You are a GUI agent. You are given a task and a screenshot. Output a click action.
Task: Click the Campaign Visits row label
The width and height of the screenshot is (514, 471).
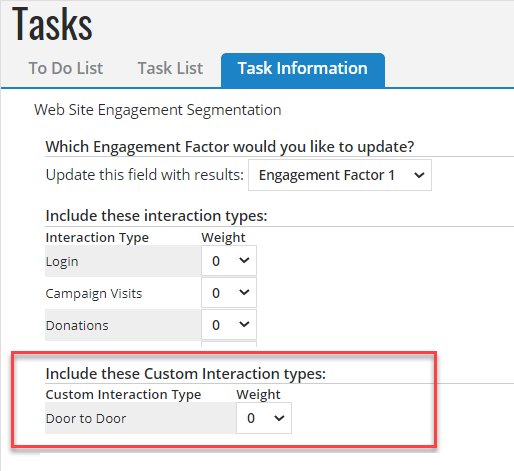click(94, 294)
